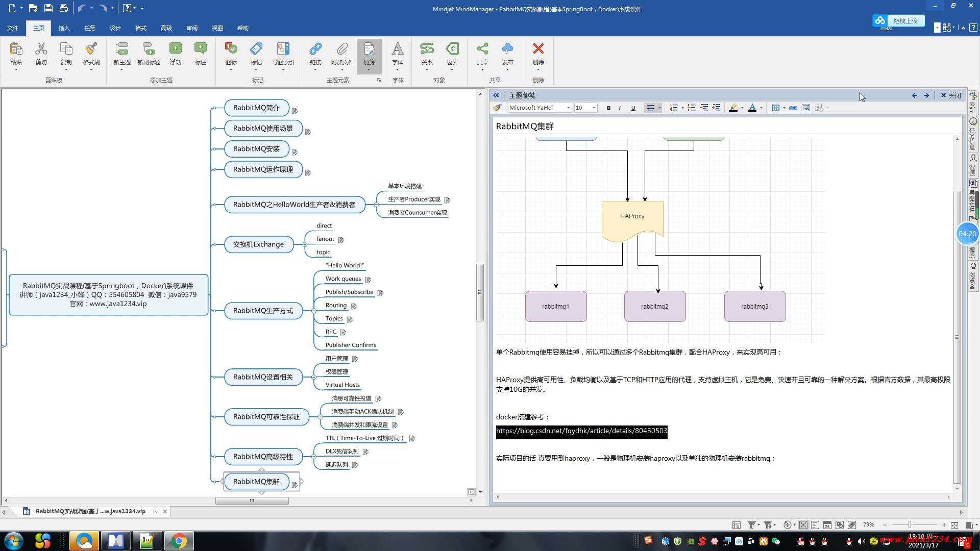Select the Publisher Confirms subtopic

click(351, 345)
